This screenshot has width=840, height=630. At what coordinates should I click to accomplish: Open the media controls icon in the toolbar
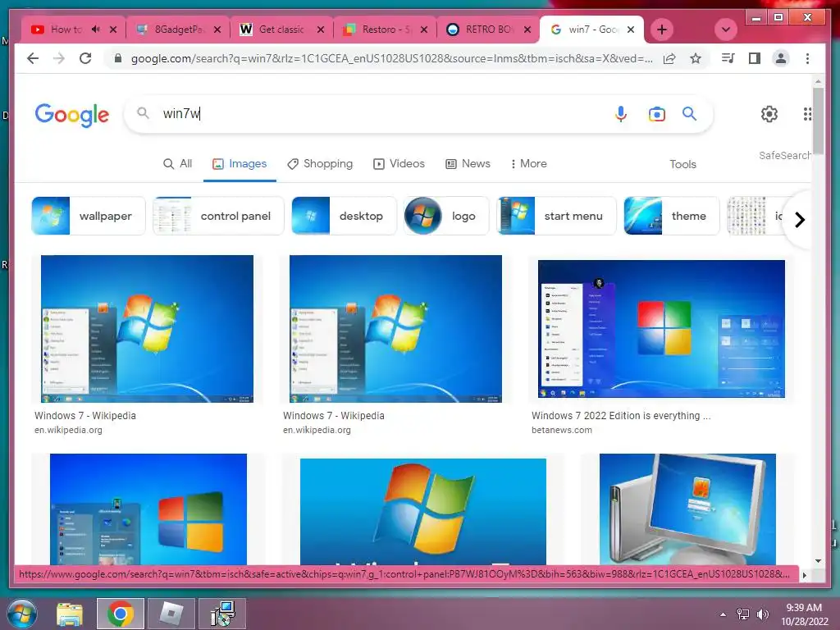coord(728,58)
